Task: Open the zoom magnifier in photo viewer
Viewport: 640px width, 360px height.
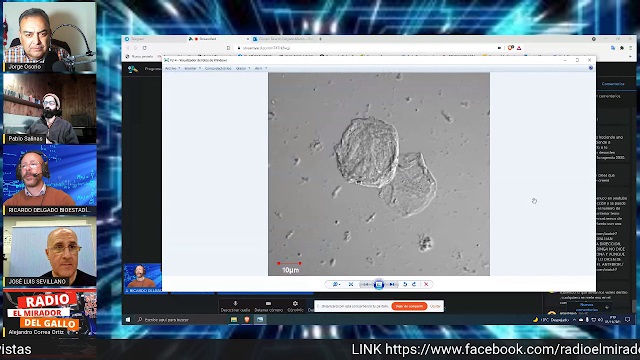Action: [x=336, y=284]
